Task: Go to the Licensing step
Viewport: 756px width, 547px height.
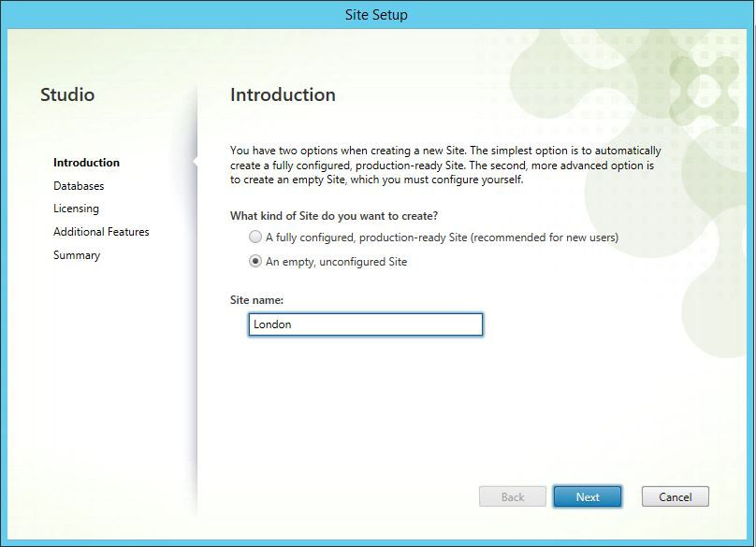Action: [76, 209]
